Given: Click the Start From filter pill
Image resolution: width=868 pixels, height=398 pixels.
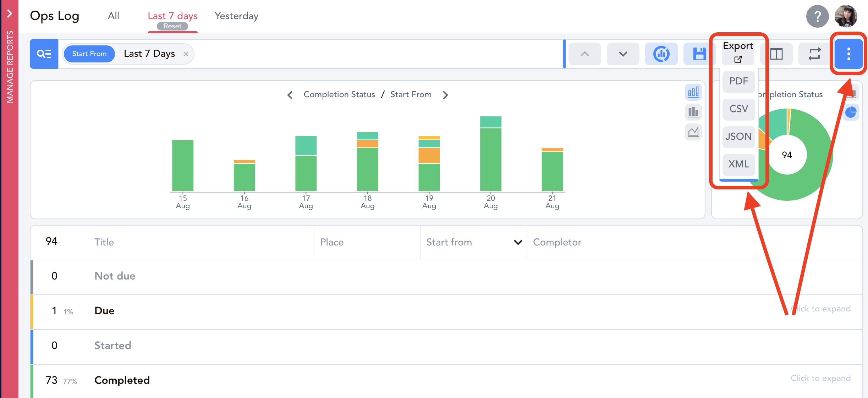Looking at the screenshot, I should click(89, 54).
